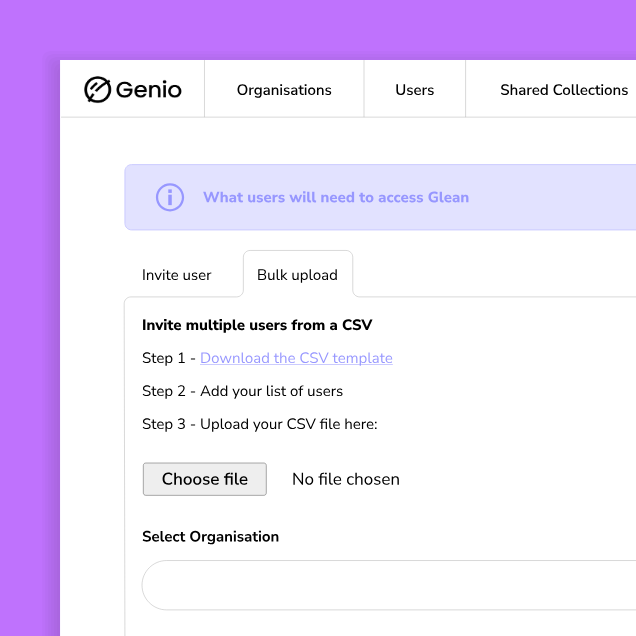
Task: Click the info circle icon in banner
Action: 170,197
